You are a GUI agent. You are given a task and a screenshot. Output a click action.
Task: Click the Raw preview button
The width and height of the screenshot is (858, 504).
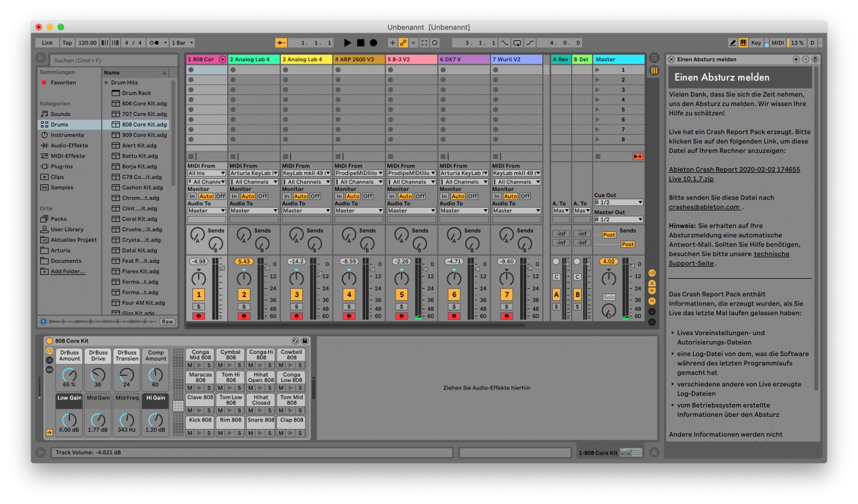167,322
